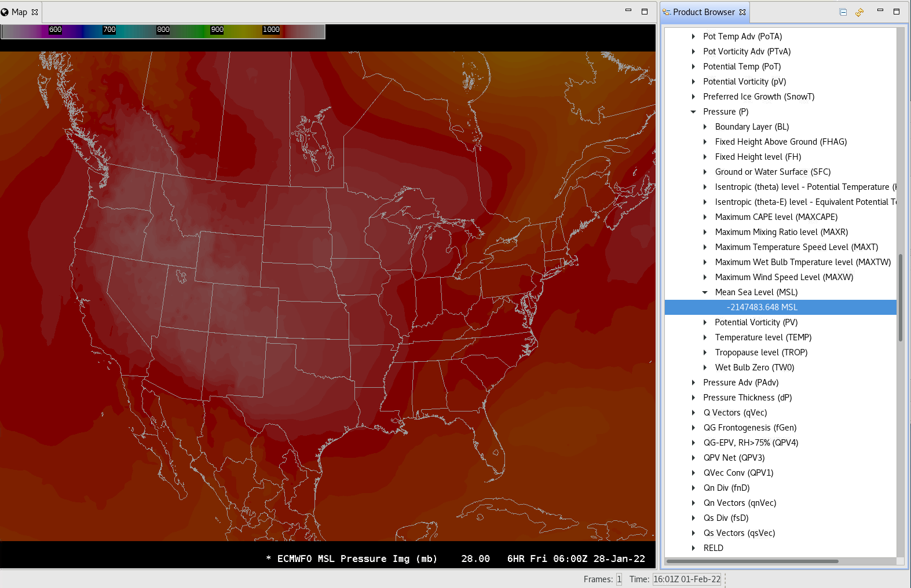Switch to the Map tab
This screenshot has width=911, height=588.
click(x=19, y=12)
